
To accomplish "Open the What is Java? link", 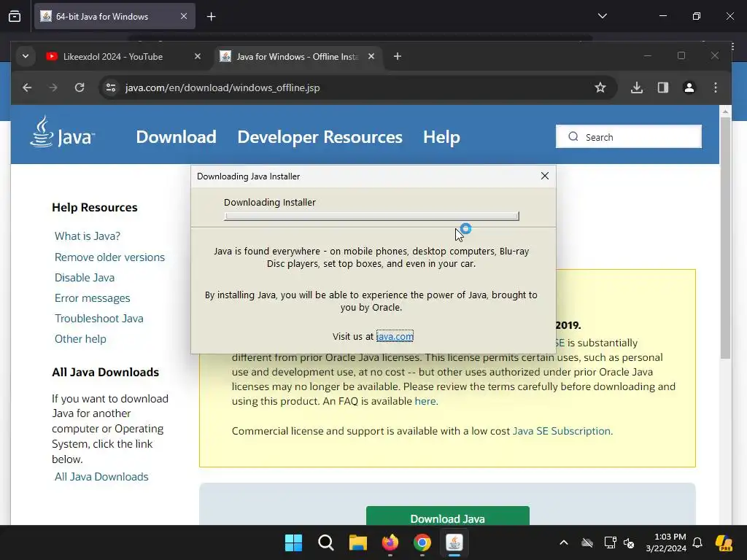I will [x=88, y=236].
